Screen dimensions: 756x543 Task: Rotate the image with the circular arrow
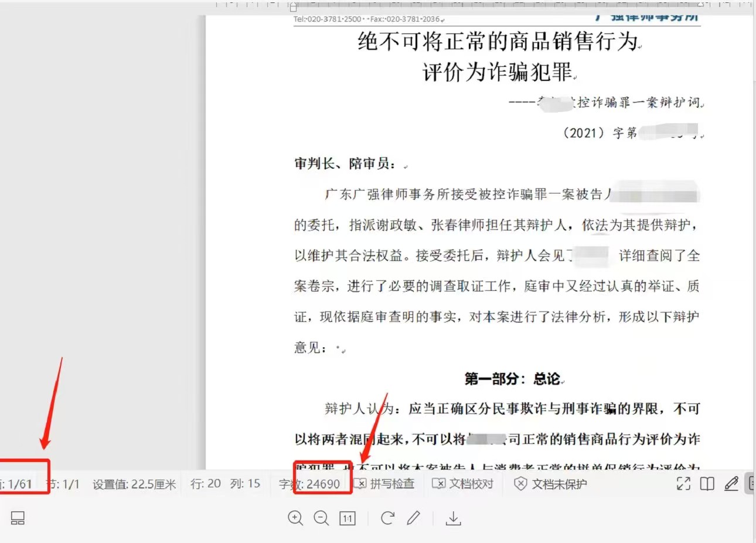point(387,518)
